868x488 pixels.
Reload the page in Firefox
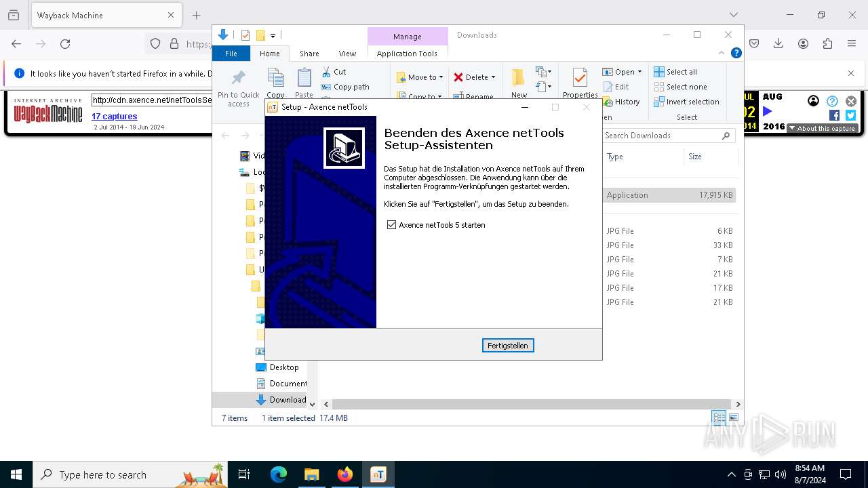(x=65, y=43)
